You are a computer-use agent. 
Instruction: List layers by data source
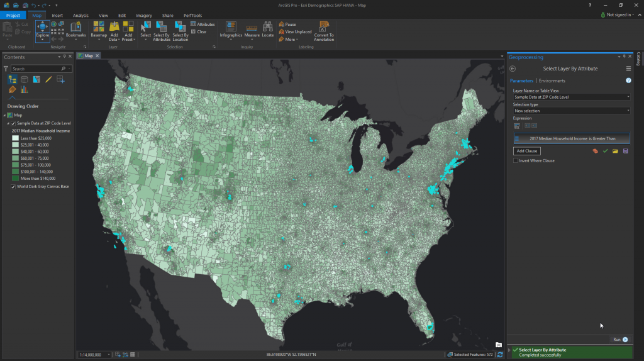click(25, 79)
